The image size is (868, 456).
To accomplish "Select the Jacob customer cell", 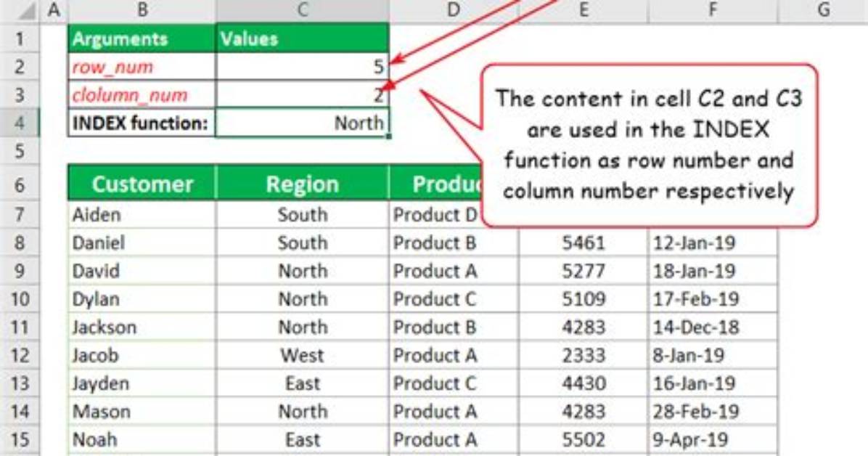I will click(x=142, y=355).
